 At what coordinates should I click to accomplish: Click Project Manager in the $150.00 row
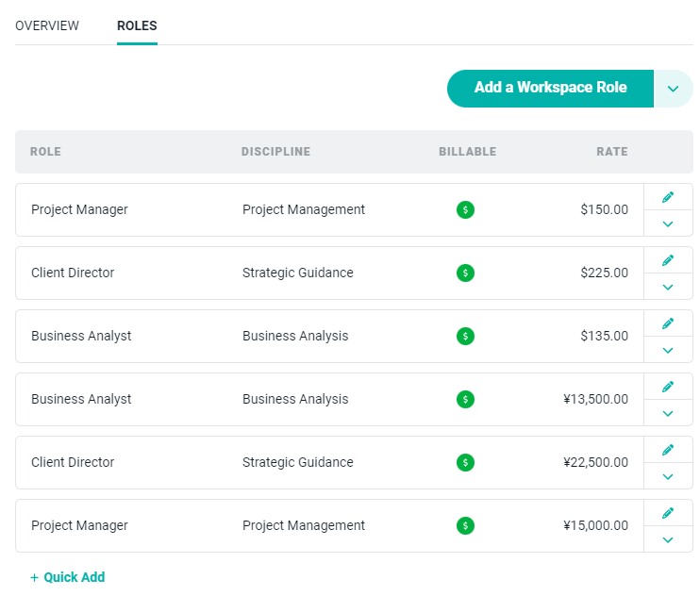[x=79, y=209]
